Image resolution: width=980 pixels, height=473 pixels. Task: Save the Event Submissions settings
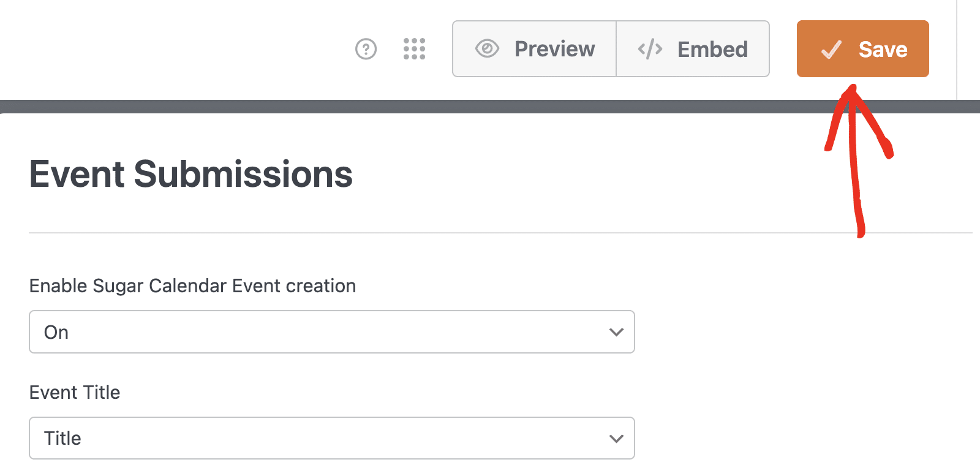tap(862, 48)
